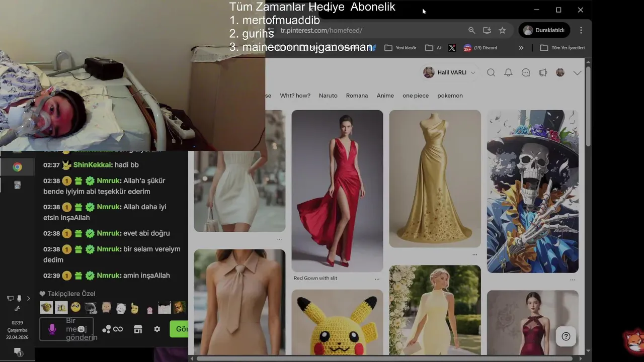Open the red gown pin image
The image size is (644, 362).
[x=337, y=191]
